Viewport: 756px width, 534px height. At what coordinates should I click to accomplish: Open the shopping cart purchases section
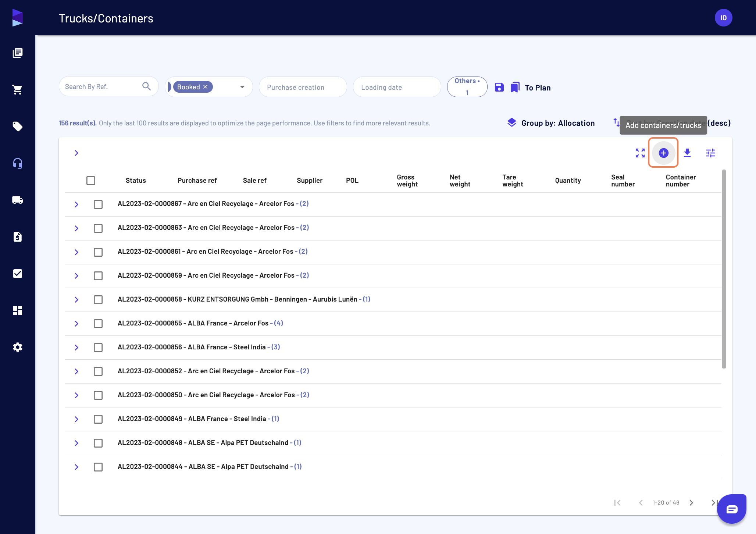17,90
